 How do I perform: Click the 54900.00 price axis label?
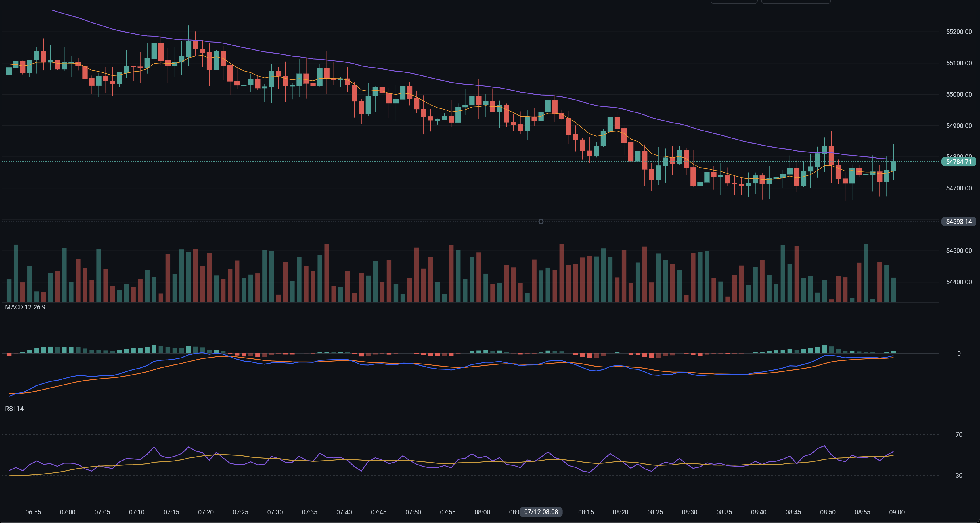point(959,126)
